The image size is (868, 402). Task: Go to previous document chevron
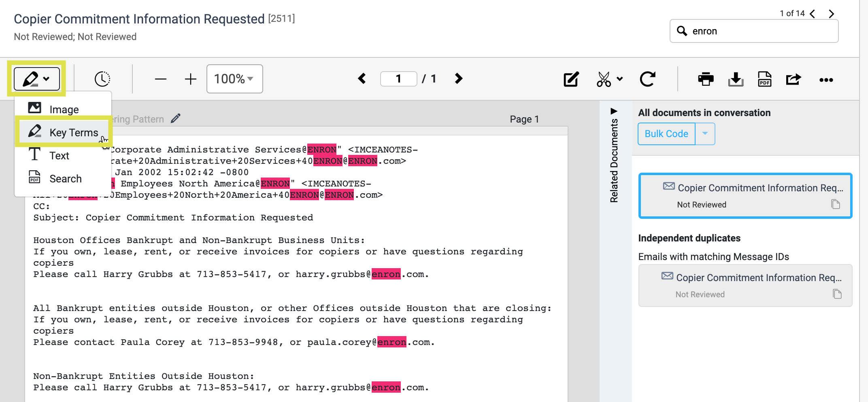point(813,14)
